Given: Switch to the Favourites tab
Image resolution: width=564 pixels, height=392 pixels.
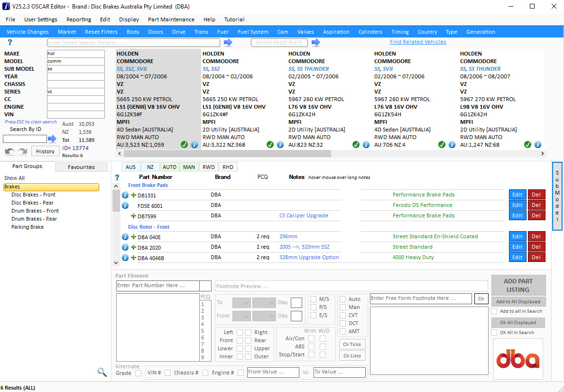Looking at the screenshot, I should click(x=81, y=167).
